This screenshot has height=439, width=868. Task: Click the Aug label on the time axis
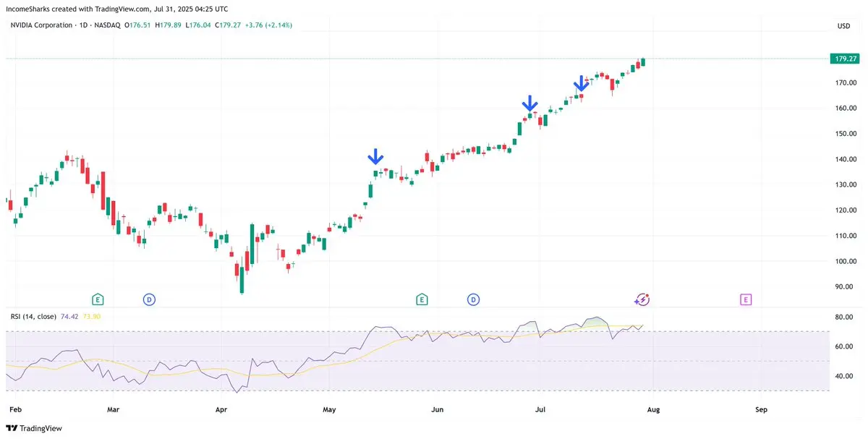(653, 409)
